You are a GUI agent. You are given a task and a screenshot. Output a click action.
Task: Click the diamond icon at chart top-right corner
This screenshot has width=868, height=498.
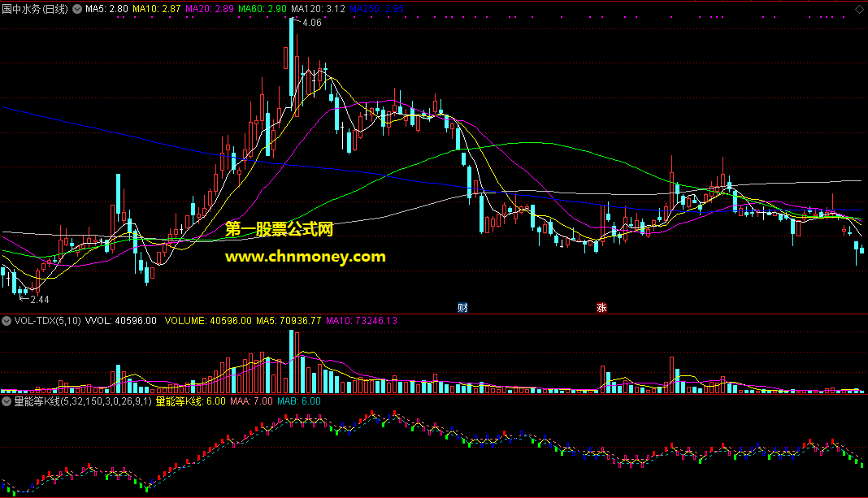[859, 9]
